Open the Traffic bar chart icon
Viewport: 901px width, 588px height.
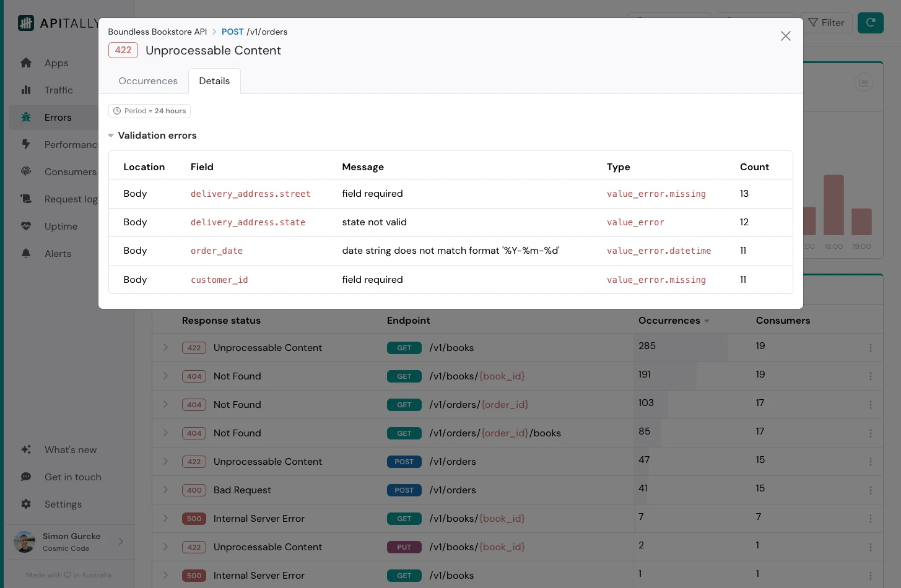tap(26, 90)
